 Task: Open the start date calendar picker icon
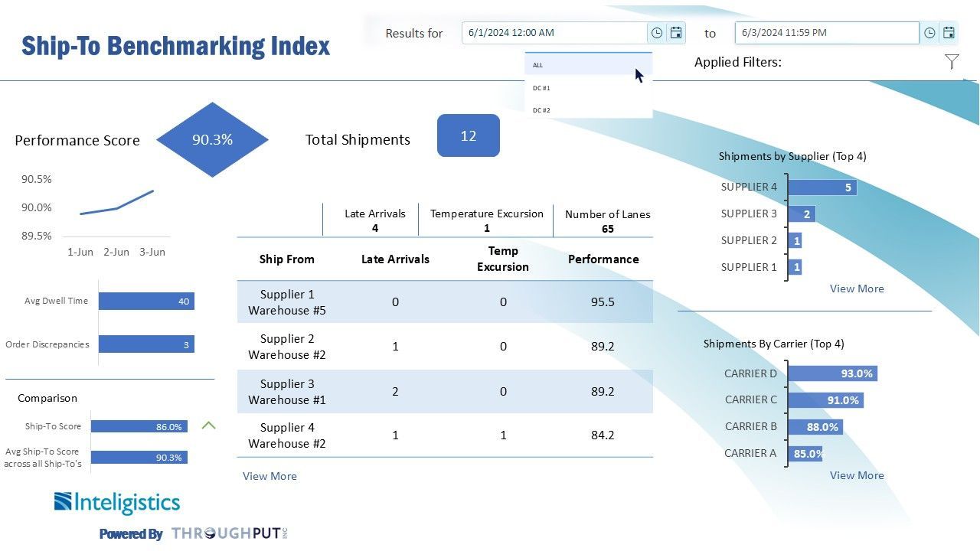click(x=676, y=33)
